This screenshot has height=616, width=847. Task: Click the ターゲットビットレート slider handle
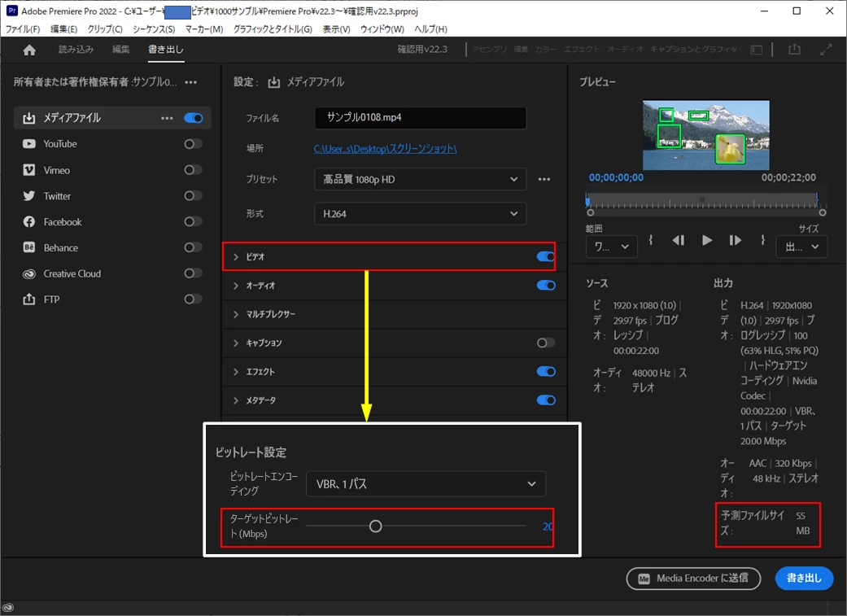pos(375,526)
